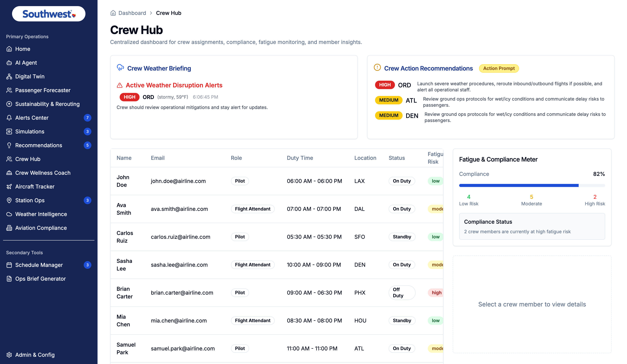Image resolution: width=627 pixels, height=364 pixels.
Task: Click the Southwest logo
Action: pos(49,14)
